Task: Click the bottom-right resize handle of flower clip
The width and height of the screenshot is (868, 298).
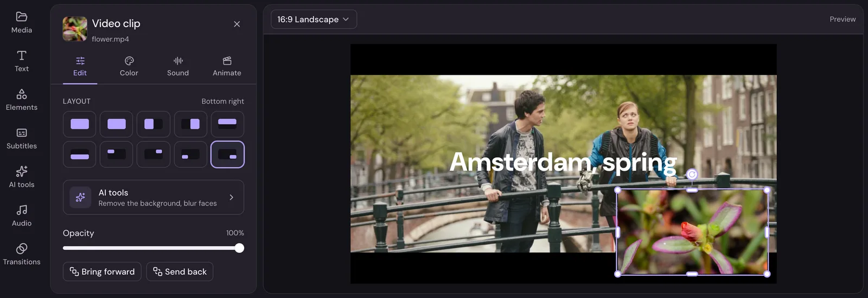Action: (767, 274)
